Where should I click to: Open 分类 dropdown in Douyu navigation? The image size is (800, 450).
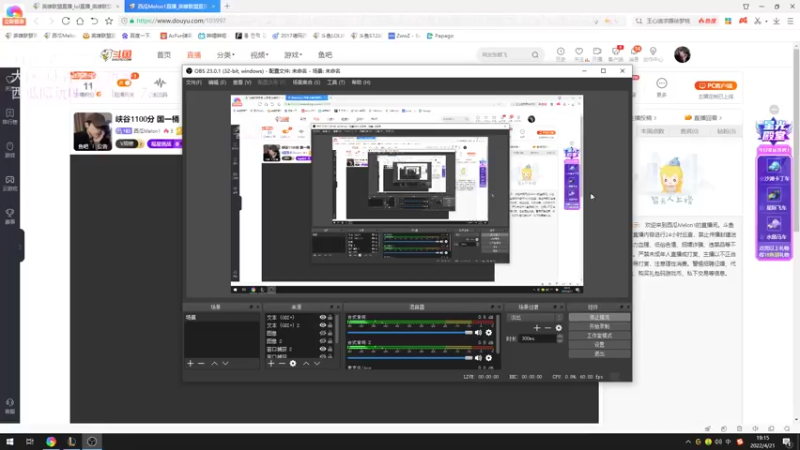226,55
